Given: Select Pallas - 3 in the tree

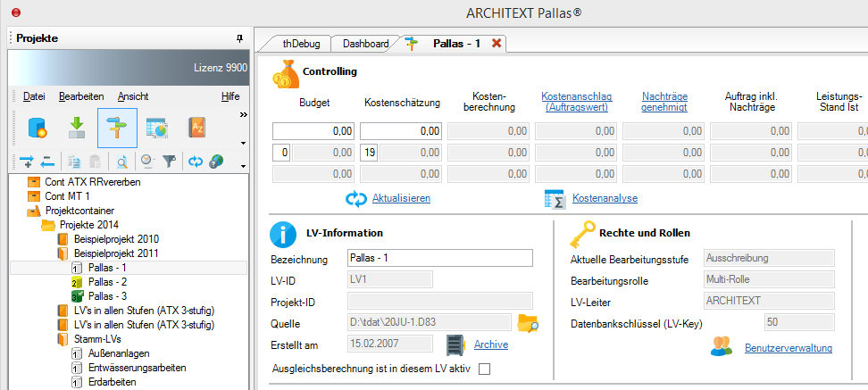Looking at the screenshot, I should 108,296.
